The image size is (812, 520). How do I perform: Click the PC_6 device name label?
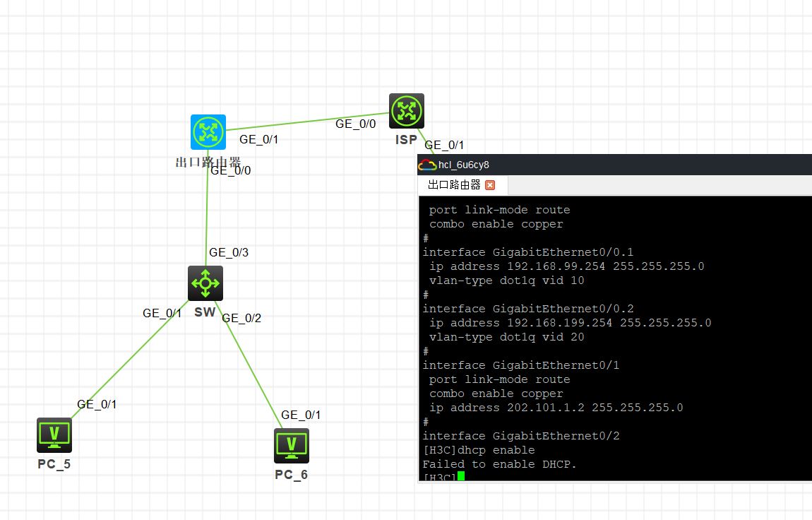[292, 474]
